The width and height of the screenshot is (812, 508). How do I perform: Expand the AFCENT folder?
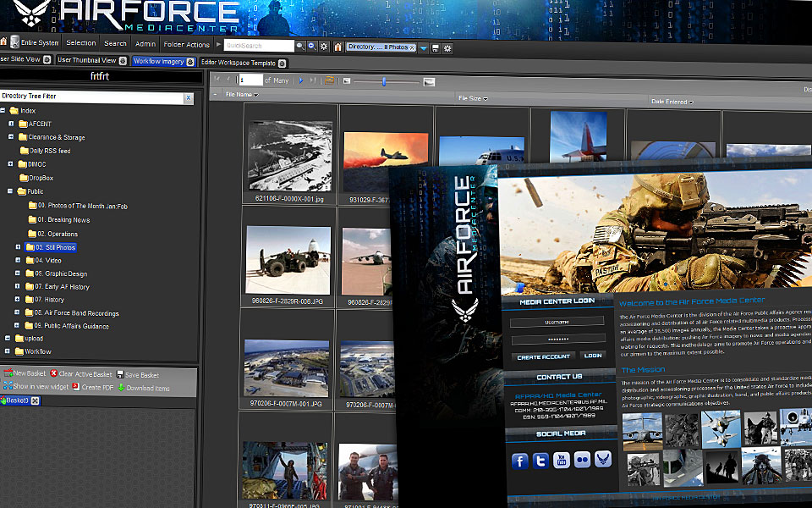(11, 124)
